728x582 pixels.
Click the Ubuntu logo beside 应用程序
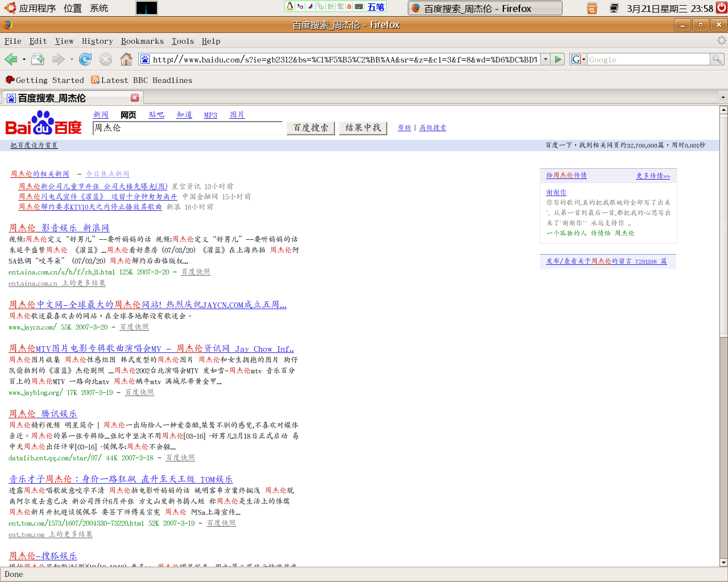tap(10, 8)
